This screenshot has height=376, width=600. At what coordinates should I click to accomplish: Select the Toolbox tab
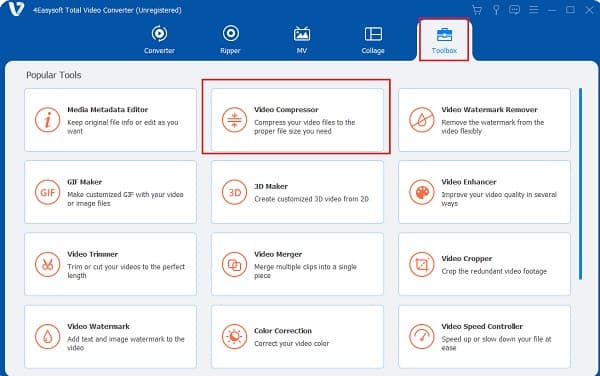444,39
